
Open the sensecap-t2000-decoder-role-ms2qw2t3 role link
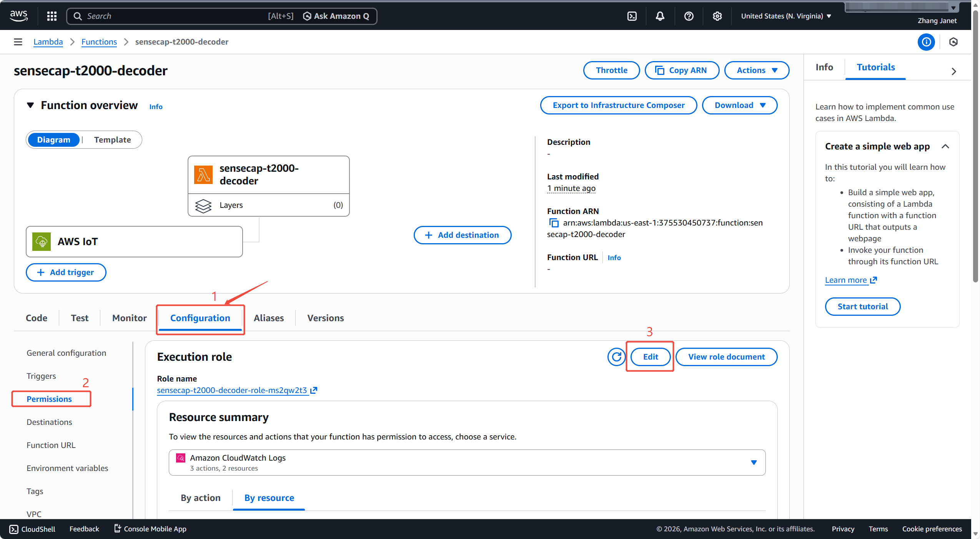point(232,390)
